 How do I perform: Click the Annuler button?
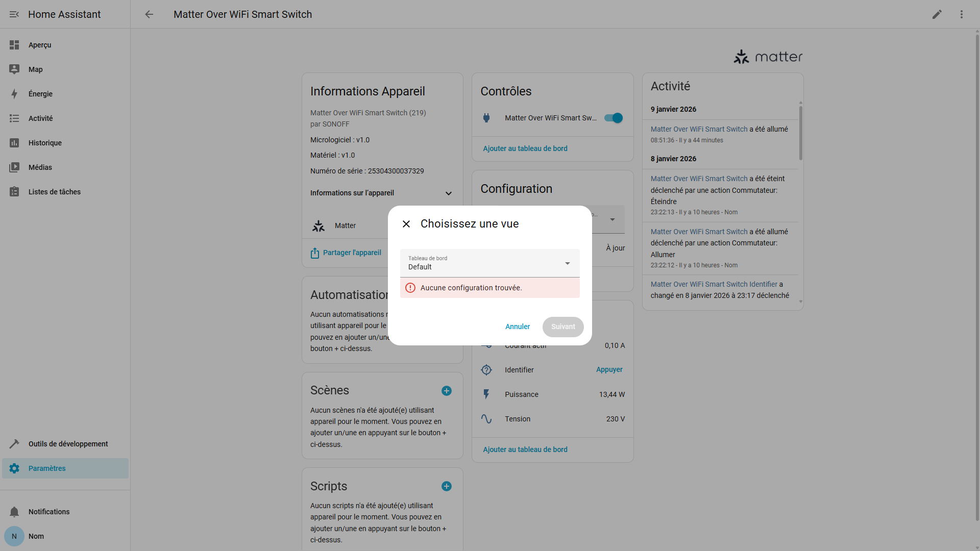point(517,327)
